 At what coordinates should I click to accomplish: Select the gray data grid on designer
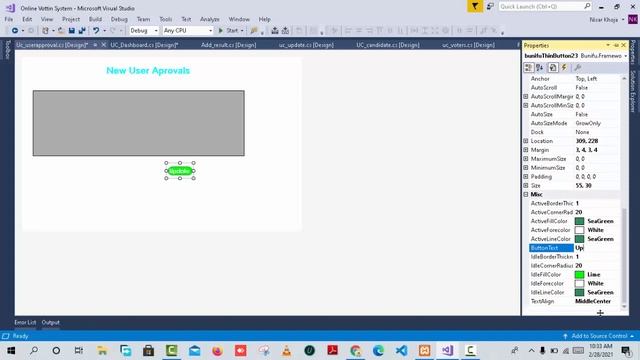[x=139, y=123]
